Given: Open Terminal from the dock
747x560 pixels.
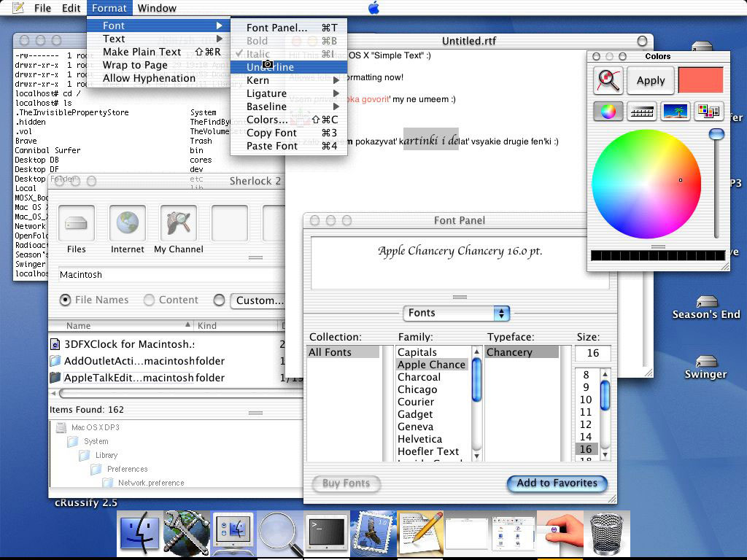Looking at the screenshot, I should (x=327, y=533).
